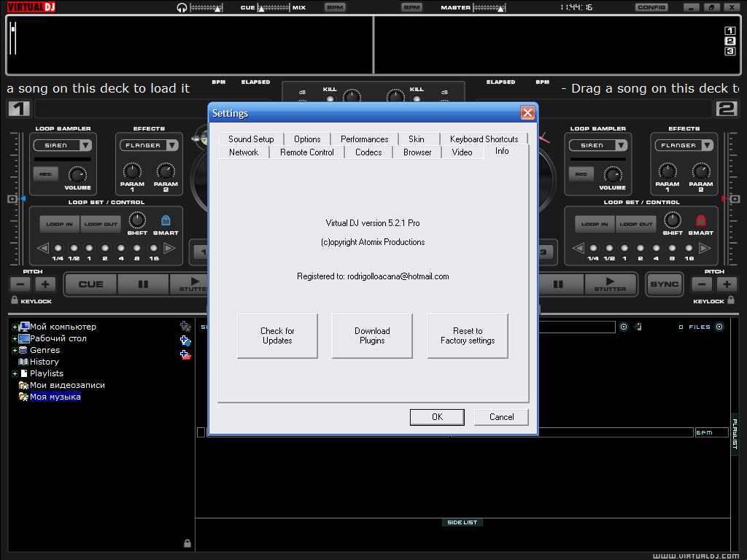Switch to the Network tab
Image resolution: width=747 pixels, height=560 pixels.
coord(244,152)
